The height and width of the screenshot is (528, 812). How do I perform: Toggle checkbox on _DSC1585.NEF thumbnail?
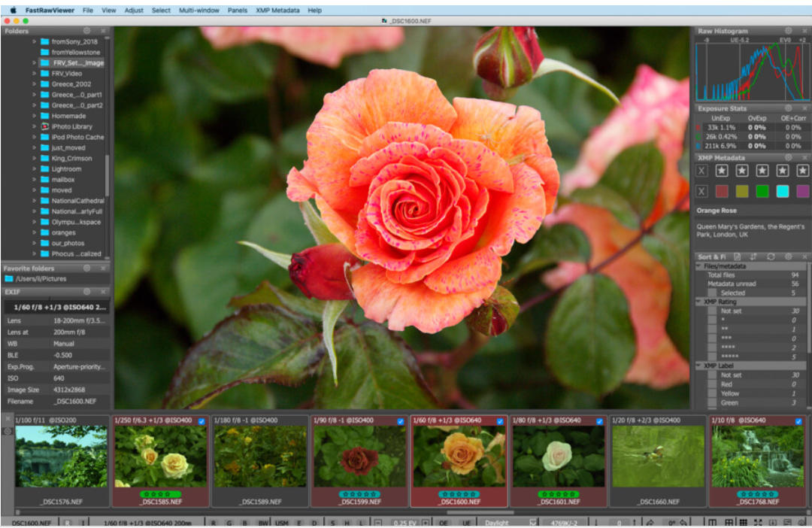(x=201, y=421)
